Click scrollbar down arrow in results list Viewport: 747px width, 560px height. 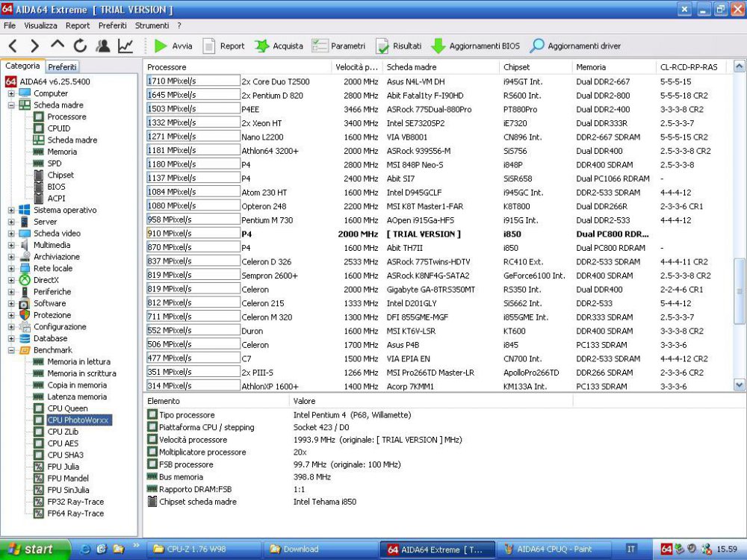pos(740,385)
